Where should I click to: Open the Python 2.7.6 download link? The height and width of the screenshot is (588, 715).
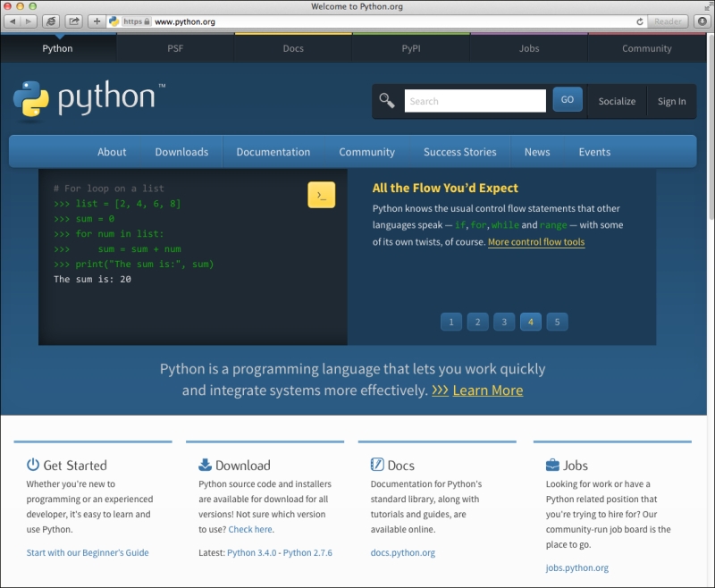(x=307, y=552)
